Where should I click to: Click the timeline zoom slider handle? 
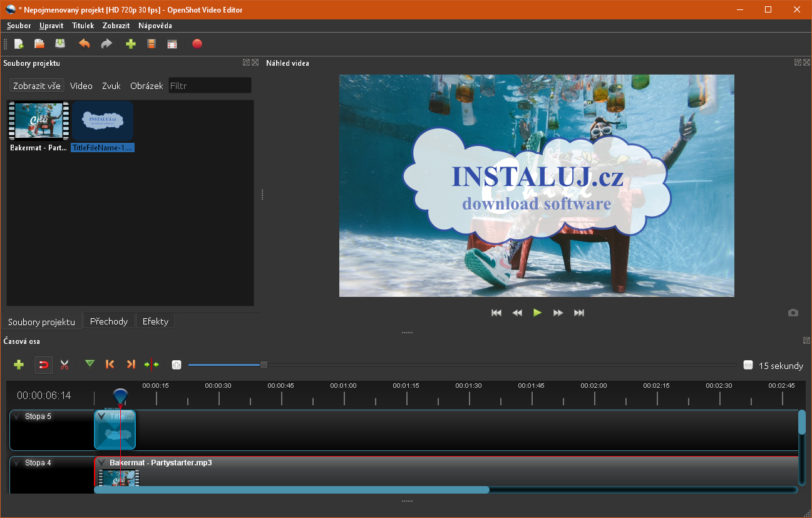(264, 365)
